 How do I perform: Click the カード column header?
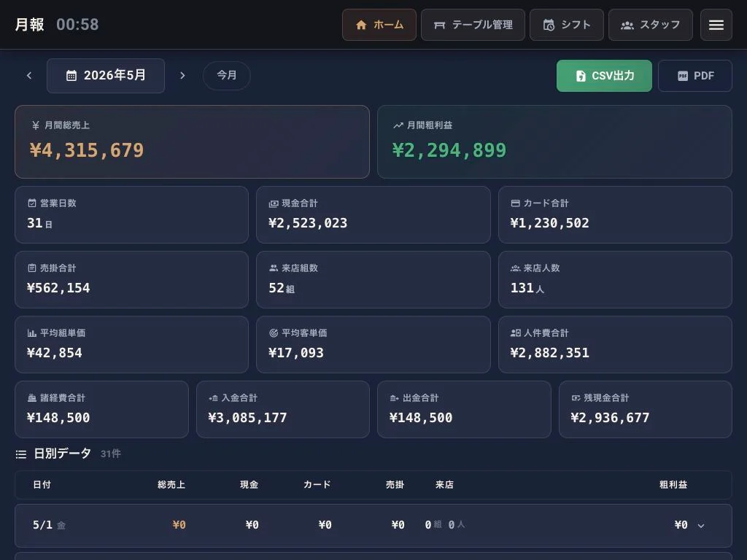coord(317,485)
